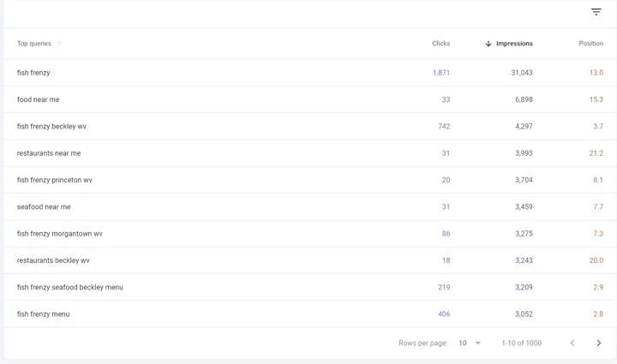Click the 219 clicks value
This screenshot has width=617, height=364.
pyautogui.click(x=444, y=288)
